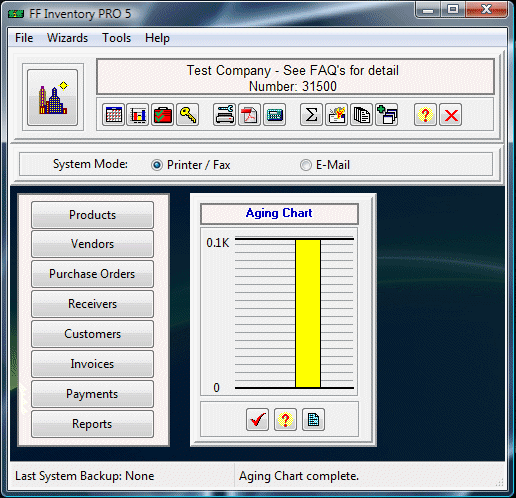Select the Printer / Fax radio button
Screen dimensions: 516x498
(x=157, y=165)
